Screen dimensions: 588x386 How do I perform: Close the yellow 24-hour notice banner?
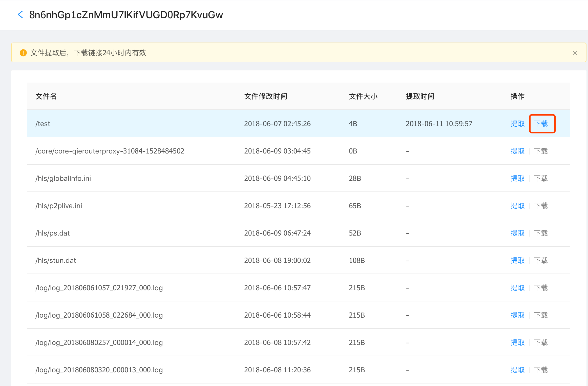pyautogui.click(x=575, y=53)
